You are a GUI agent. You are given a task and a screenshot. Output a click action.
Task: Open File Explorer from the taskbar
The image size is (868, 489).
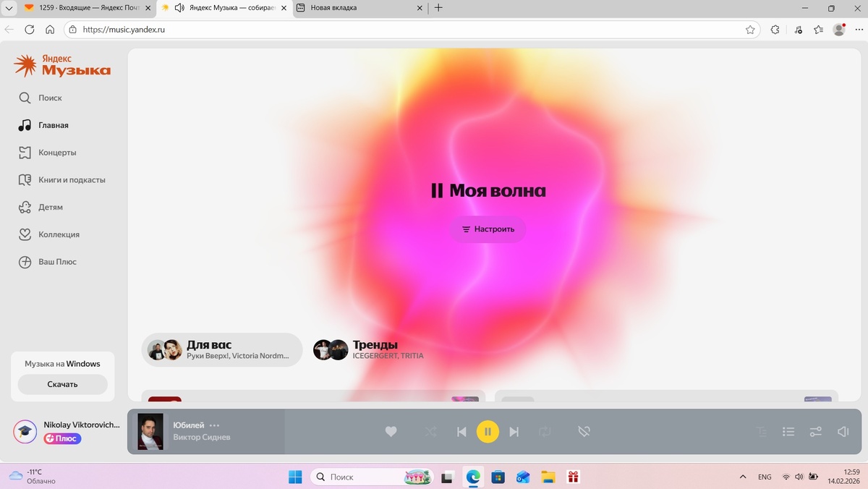(548, 477)
